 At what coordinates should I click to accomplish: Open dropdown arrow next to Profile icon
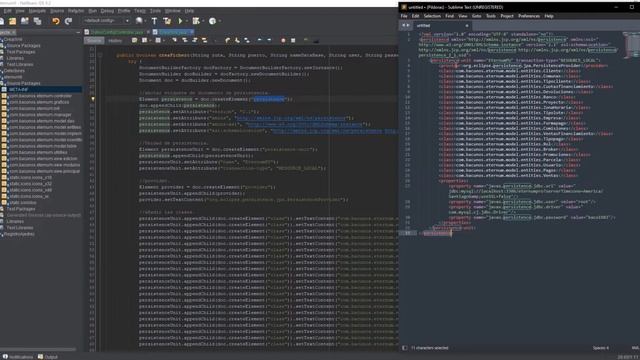[220, 21]
